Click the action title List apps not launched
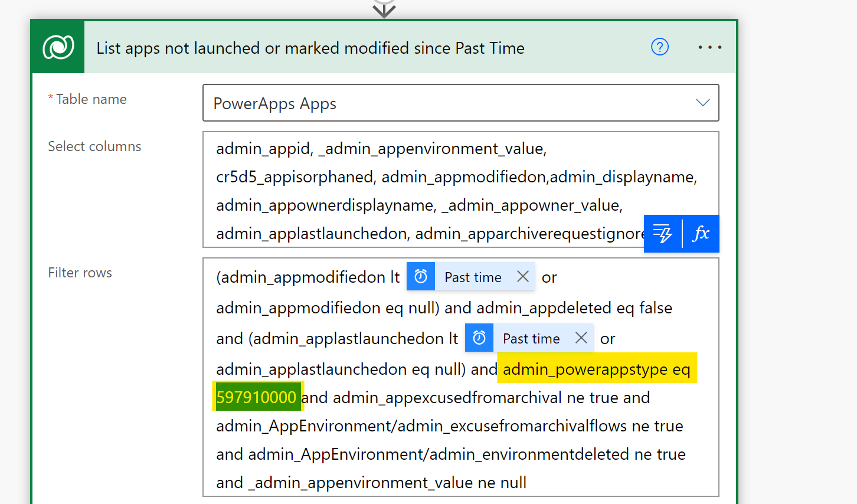This screenshot has height=504, width=857. point(310,48)
